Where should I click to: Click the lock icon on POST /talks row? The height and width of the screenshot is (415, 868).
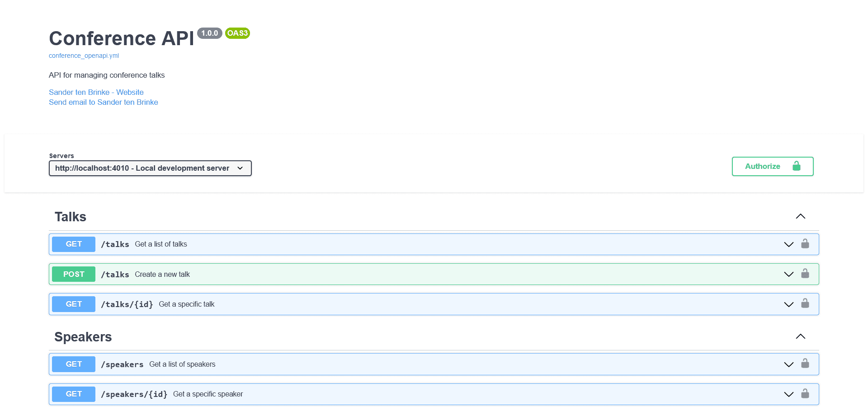[x=805, y=274]
